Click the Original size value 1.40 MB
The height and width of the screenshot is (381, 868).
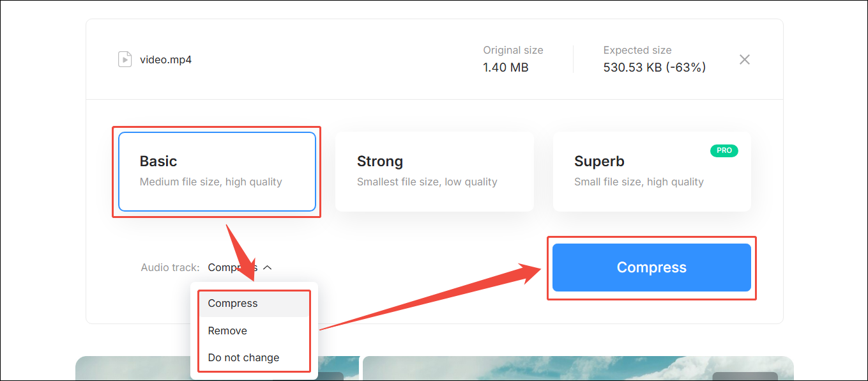pyautogui.click(x=505, y=66)
